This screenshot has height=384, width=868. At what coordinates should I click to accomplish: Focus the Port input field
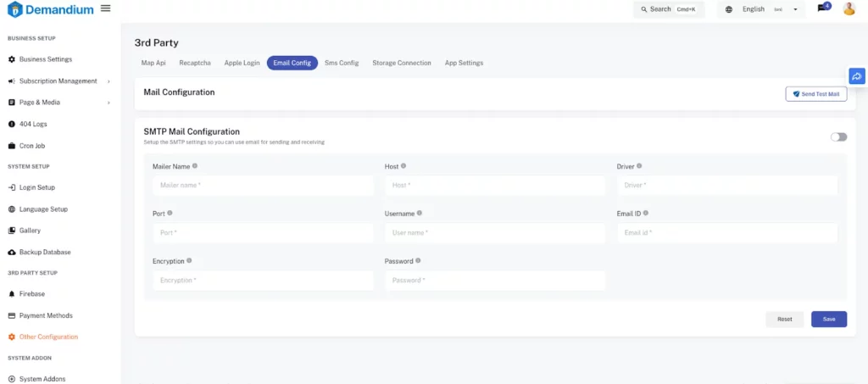click(x=263, y=233)
